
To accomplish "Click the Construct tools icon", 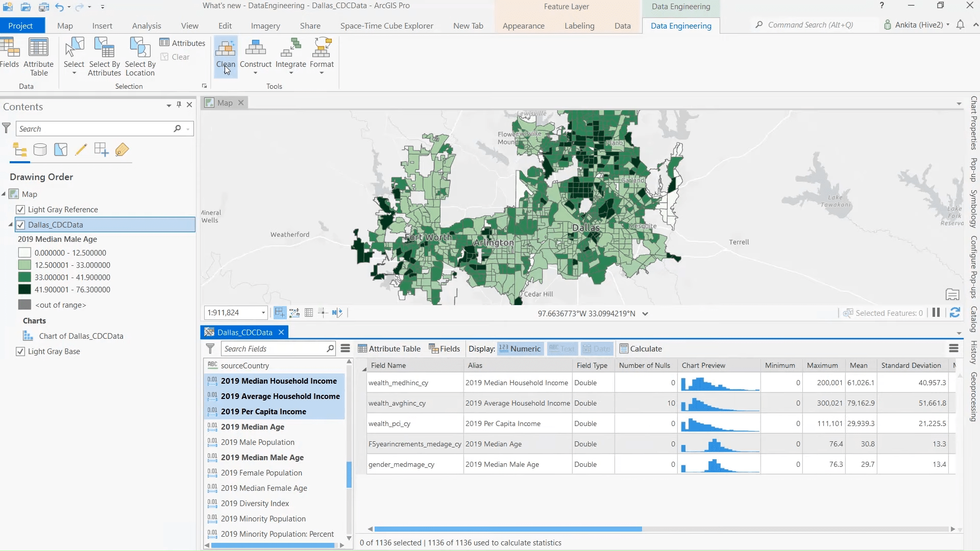I will [256, 53].
